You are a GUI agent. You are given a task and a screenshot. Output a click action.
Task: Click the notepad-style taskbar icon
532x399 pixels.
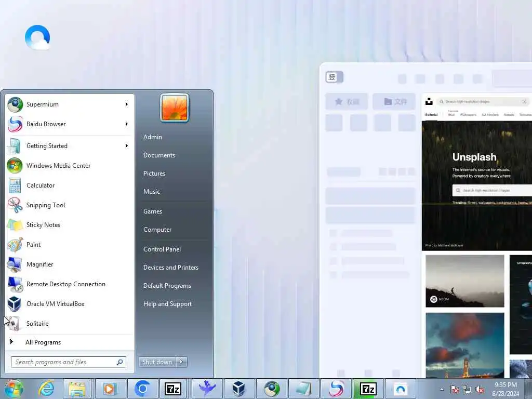(x=303, y=389)
